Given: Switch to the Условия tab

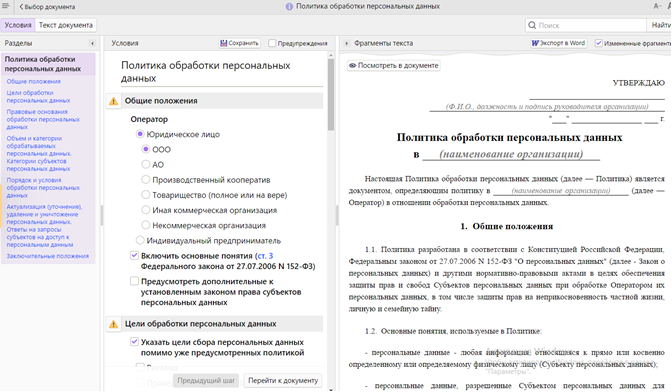Looking at the screenshot, I should tap(18, 25).
